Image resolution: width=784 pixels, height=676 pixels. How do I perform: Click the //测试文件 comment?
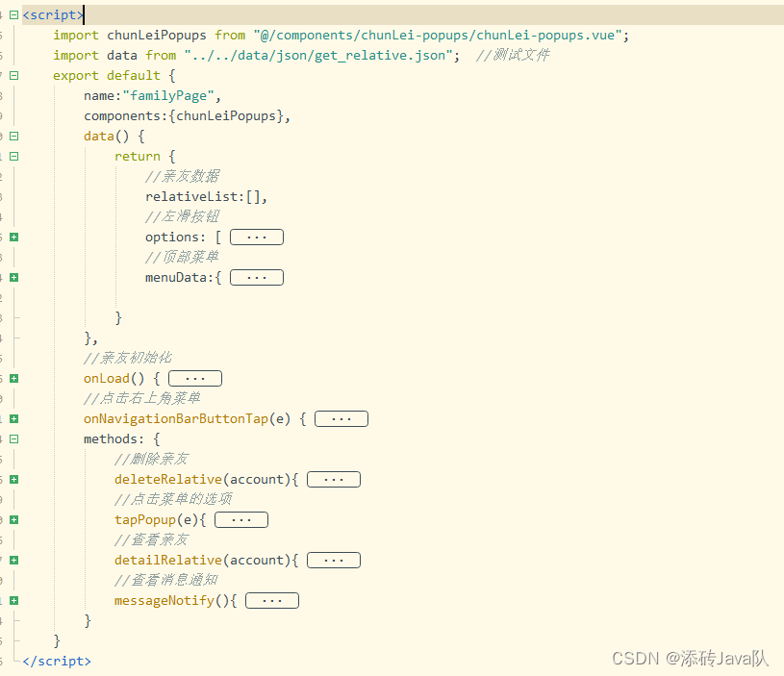coord(513,55)
